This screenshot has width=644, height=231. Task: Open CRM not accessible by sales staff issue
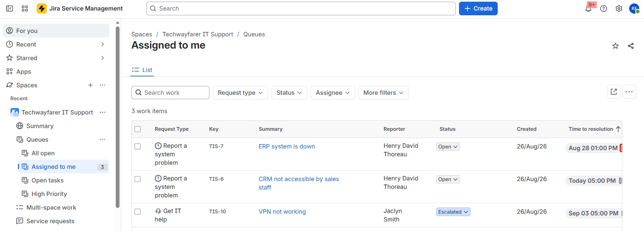click(x=299, y=183)
